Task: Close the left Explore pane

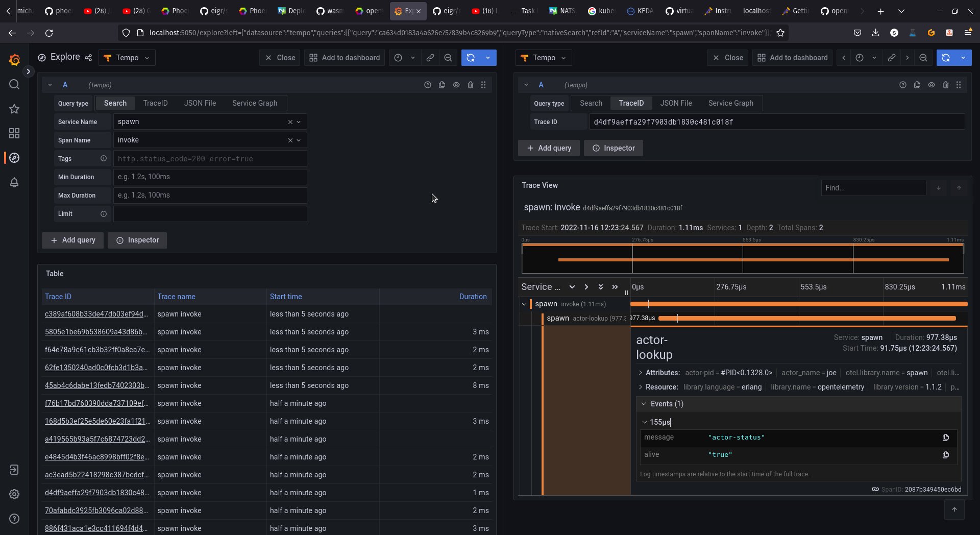Action: pos(280,58)
